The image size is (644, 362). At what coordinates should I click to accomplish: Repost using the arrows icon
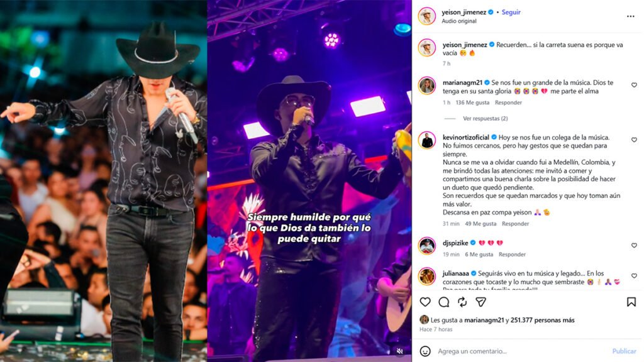[x=462, y=302]
